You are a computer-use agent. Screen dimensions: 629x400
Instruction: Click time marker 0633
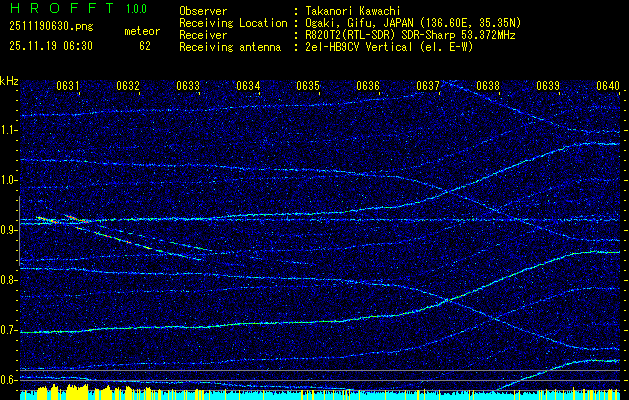click(188, 85)
